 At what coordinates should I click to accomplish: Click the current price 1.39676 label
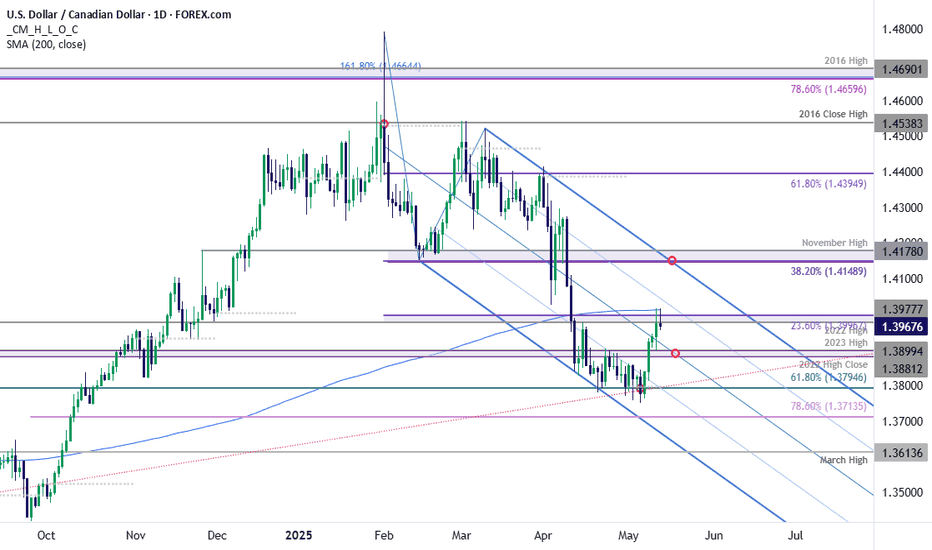click(x=902, y=326)
